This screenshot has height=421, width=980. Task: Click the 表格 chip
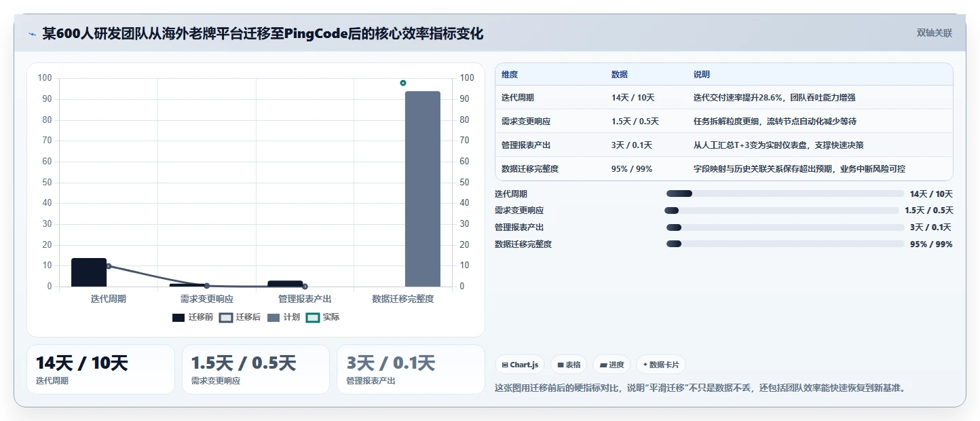[569, 365]
